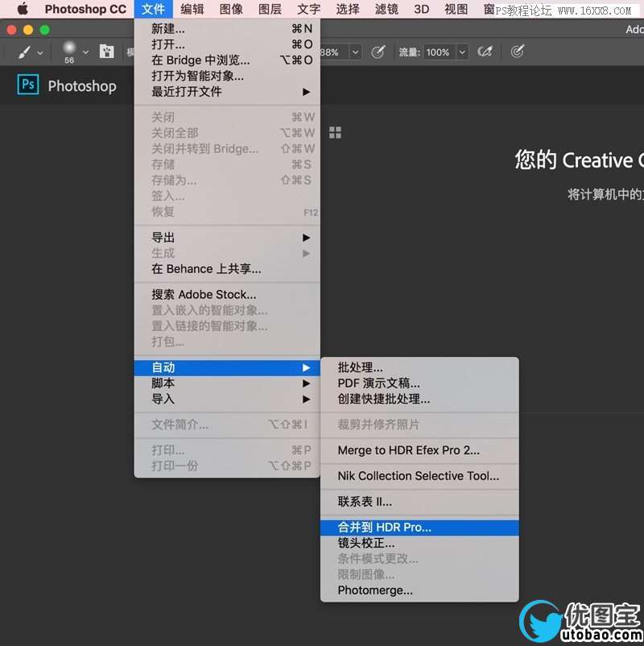The width and height of the screenshot is (644, 646).
Task: Expand the 导入 submenu
Action: 227,399
